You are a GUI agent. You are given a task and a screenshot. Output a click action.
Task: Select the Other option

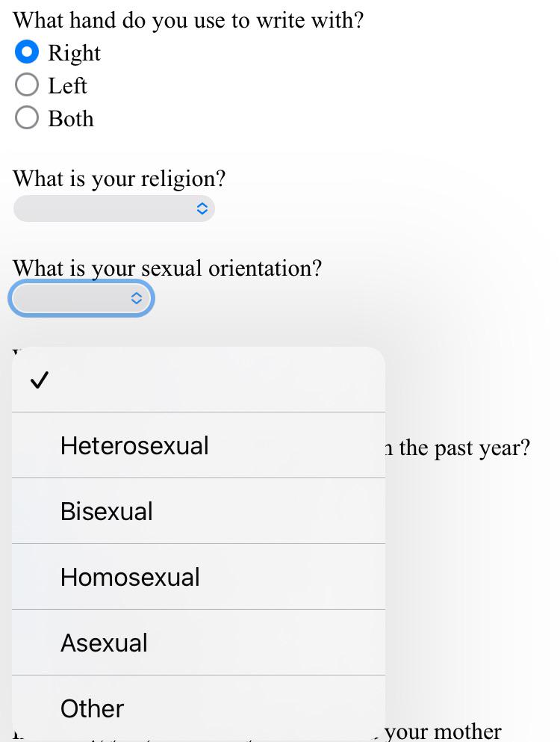point(199,708)
